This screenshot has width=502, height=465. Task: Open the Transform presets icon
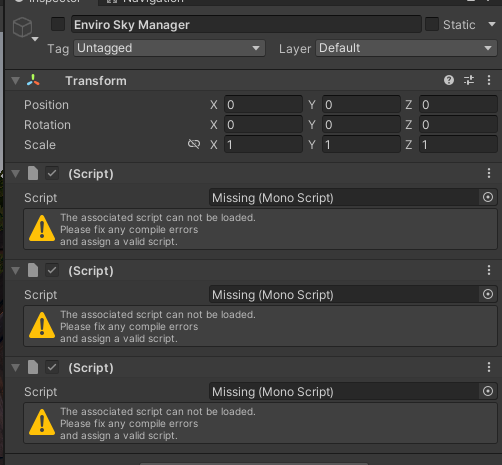click(469, 80)
